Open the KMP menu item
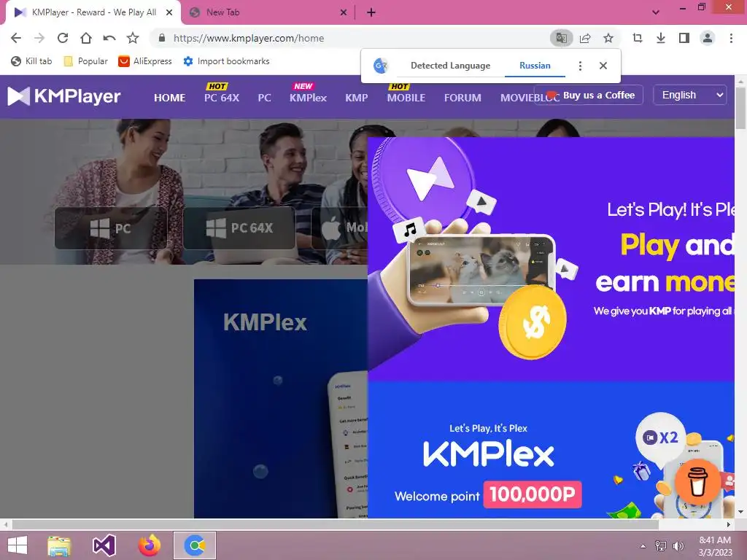The height and width of the screenshot is (560, 747). tap(356, 98)
